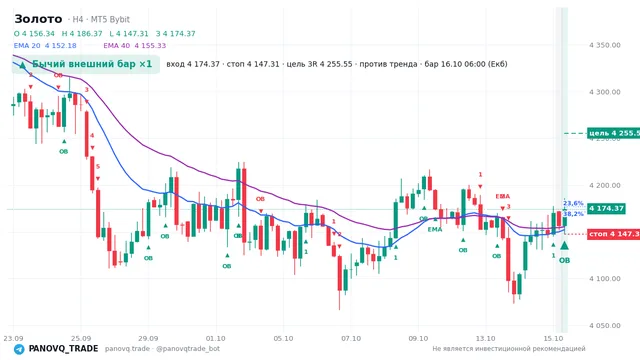640x360 pixels.
Task: Click the close value З 4 174.37
Action: tap(176, 33)
